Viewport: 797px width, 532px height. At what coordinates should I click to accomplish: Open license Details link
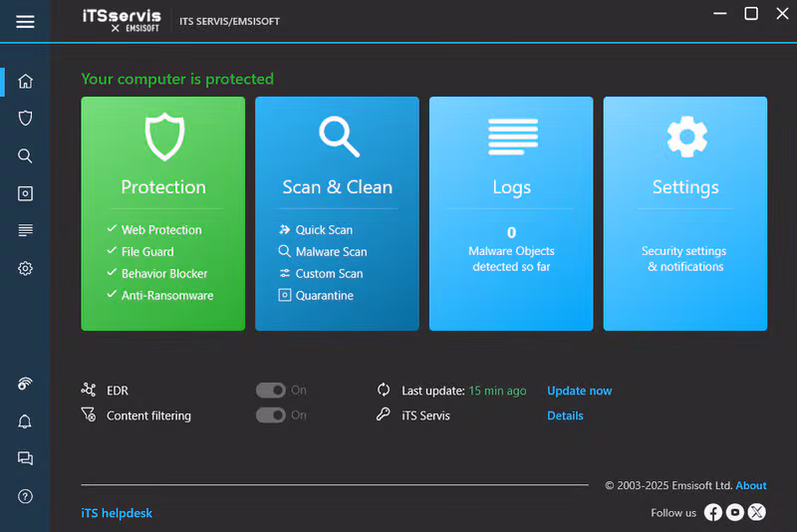[565, 415]
